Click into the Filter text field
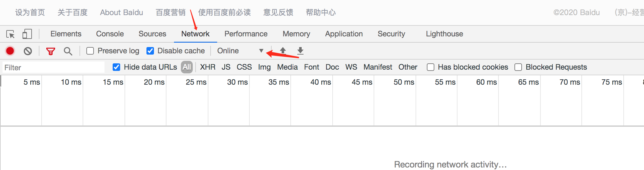Image resolution: width=644 pixels, height=170 pixels. (x=53, y=67)
